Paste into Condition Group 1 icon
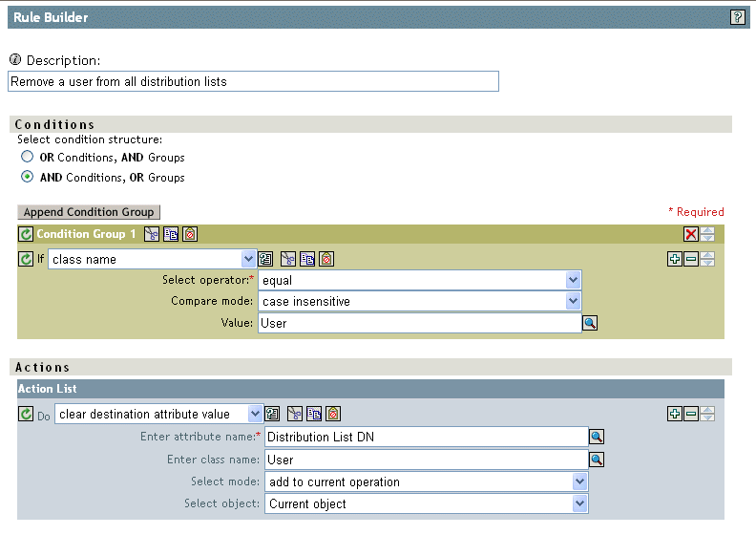The width and height of the screenshot is (756, 535). pos(190,234)
